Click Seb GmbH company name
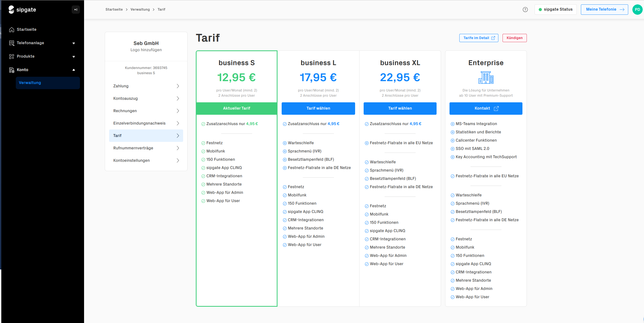644x323 pixels. 146,43
